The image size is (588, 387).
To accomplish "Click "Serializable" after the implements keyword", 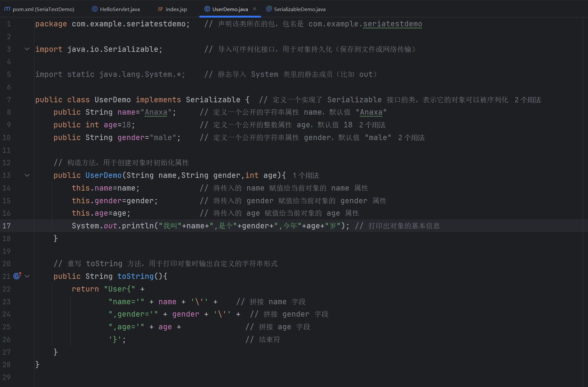I will [213, 100].
